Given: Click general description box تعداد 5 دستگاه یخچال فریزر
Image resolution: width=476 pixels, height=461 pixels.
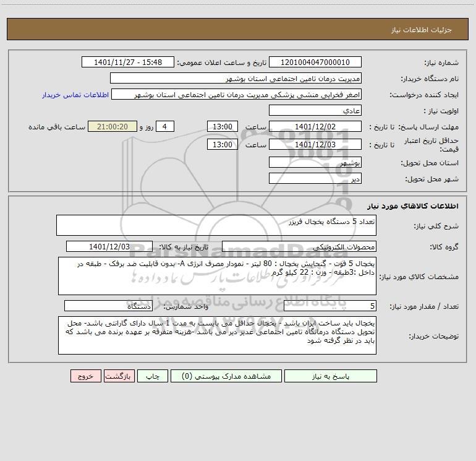Looking at the screenshot, I should coord(216,225).
